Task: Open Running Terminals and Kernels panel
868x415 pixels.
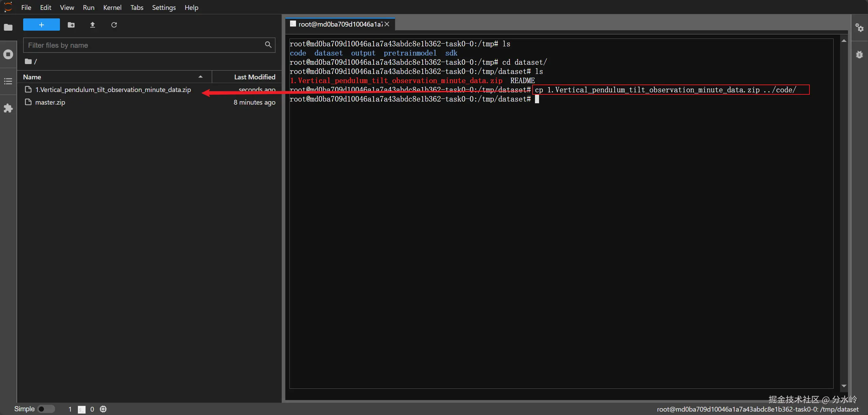Action: click(8, 54)
